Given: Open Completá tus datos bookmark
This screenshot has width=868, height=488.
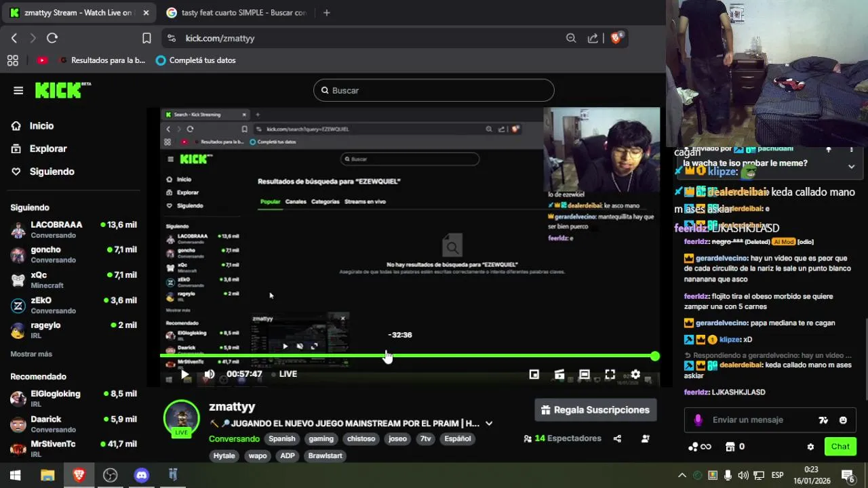Looking at the screenshot, I should (196, 60).
